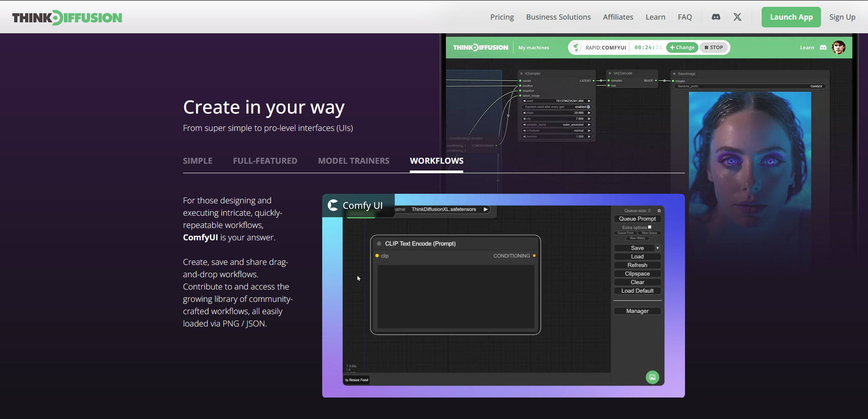Toggle the Extra options checkbox
The height and width of the screenshot is (419, 868).
(650, 227)
